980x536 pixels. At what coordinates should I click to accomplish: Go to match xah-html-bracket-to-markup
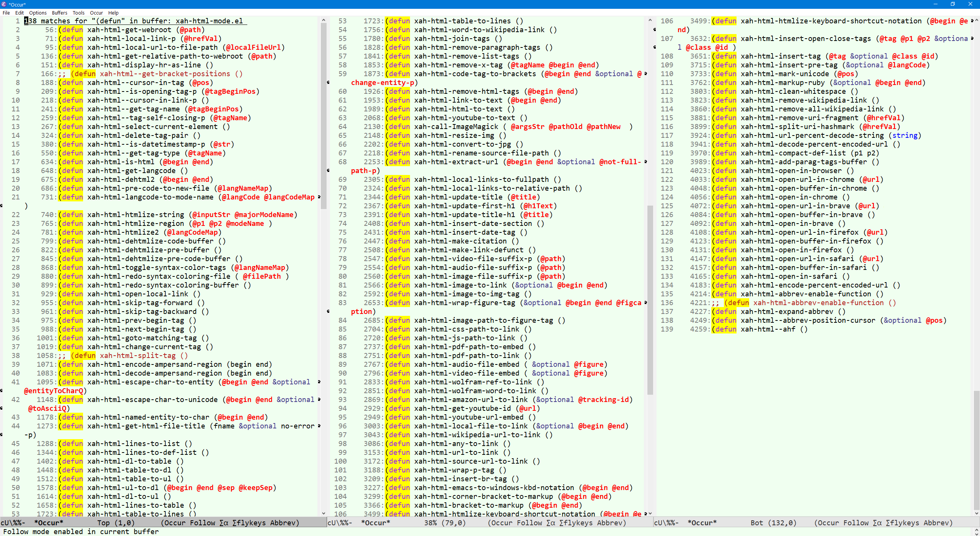pyautogui.click(x=469, y=505)
